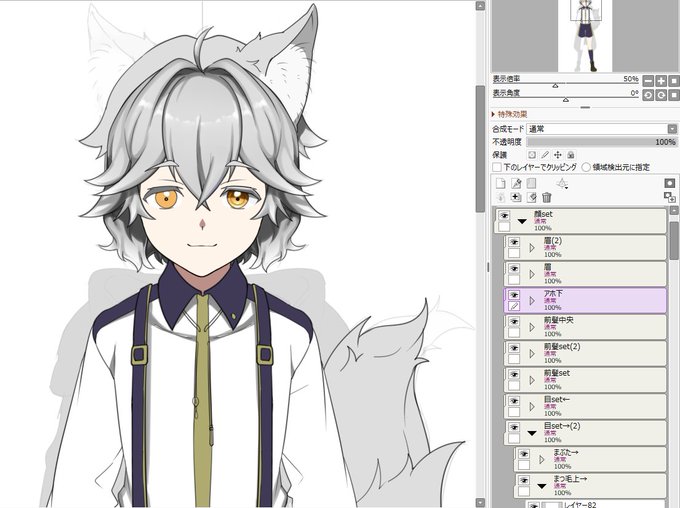
Task: Expand the 前髪中央 folder
Action: 532,328
